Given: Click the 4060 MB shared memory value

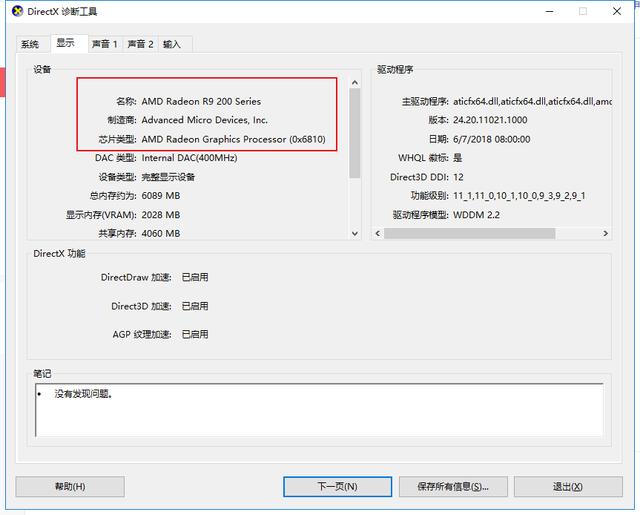Looking at the screenshot, I should pos(161,233).
